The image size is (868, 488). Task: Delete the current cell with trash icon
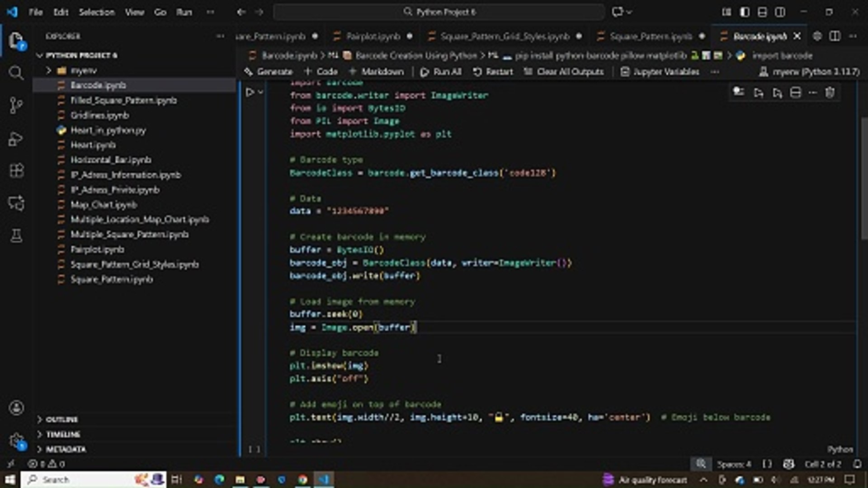click(x=830, y=93)
